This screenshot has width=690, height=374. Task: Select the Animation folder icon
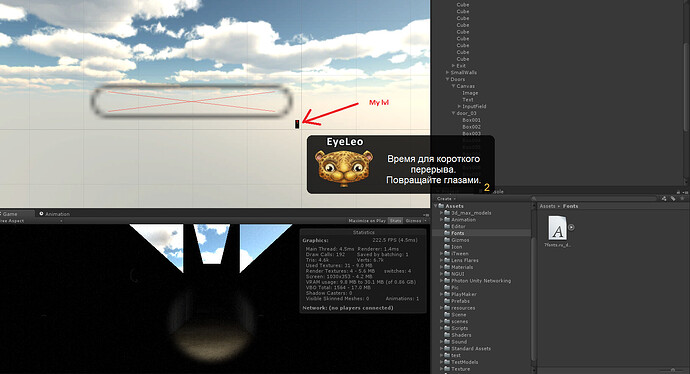click(x=447, y=220)
